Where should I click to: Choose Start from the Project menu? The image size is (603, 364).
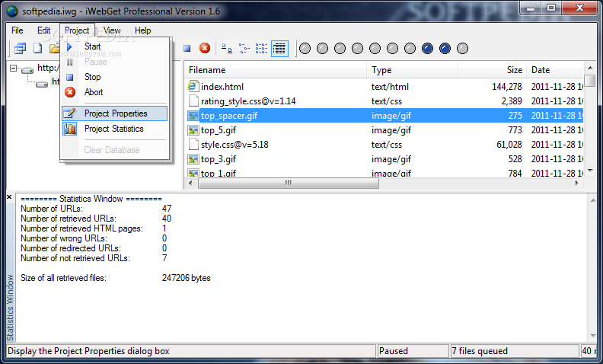[x=115, y=46]
